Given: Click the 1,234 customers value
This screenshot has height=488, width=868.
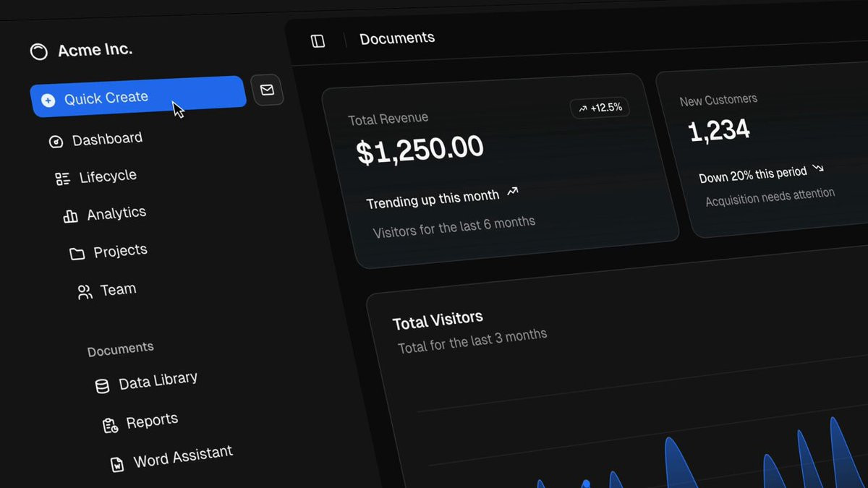Looking at the screenshot, I should pyautogui.click(x=718, y=132).
